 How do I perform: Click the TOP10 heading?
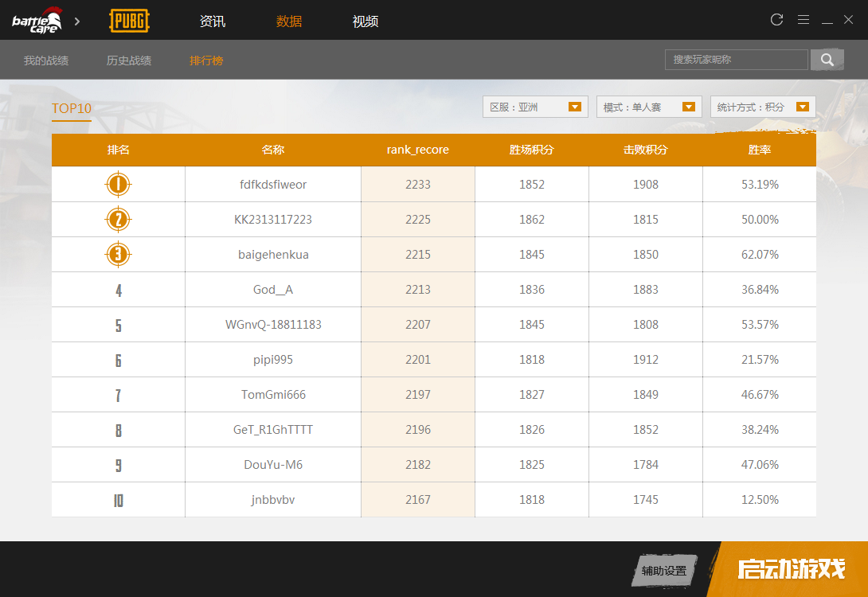coord(72,108)
